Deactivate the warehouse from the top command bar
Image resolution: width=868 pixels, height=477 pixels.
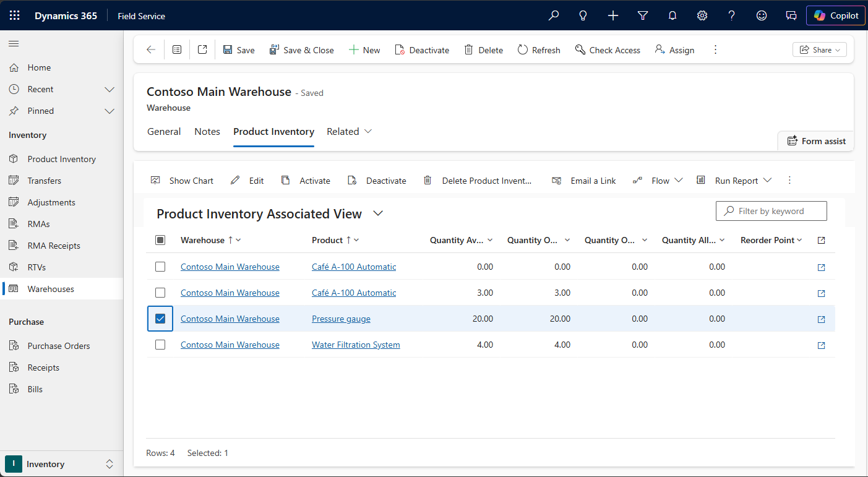pyautogui.click(x=422, y=50)
